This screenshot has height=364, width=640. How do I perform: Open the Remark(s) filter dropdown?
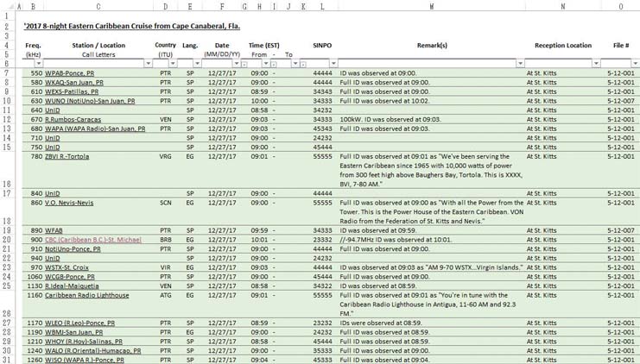tap(520, 64)
